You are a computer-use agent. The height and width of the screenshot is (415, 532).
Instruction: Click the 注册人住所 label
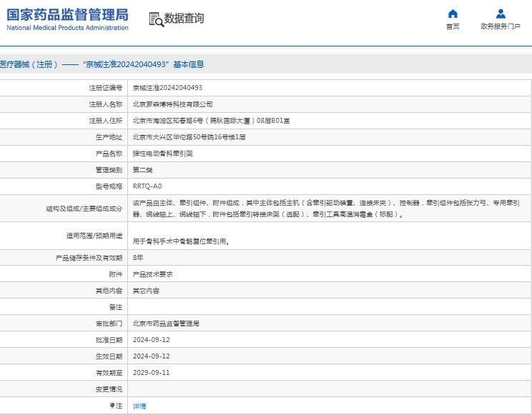tap(106, 121)
